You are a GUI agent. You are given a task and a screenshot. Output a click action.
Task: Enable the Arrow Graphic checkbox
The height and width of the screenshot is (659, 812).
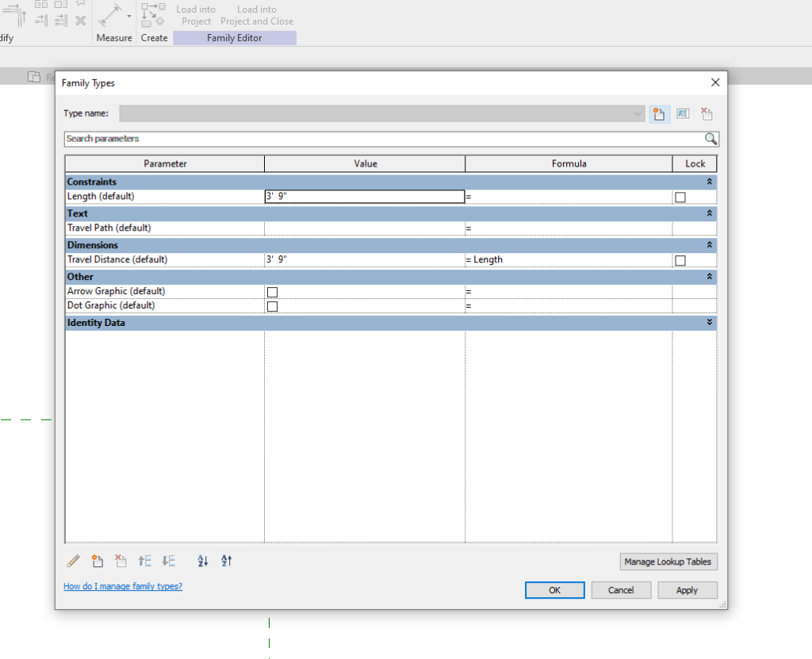coord(273,292)
